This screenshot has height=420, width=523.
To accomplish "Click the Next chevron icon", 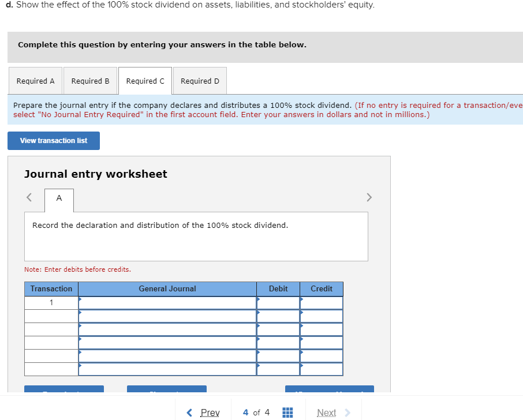I will click(348, 412).
